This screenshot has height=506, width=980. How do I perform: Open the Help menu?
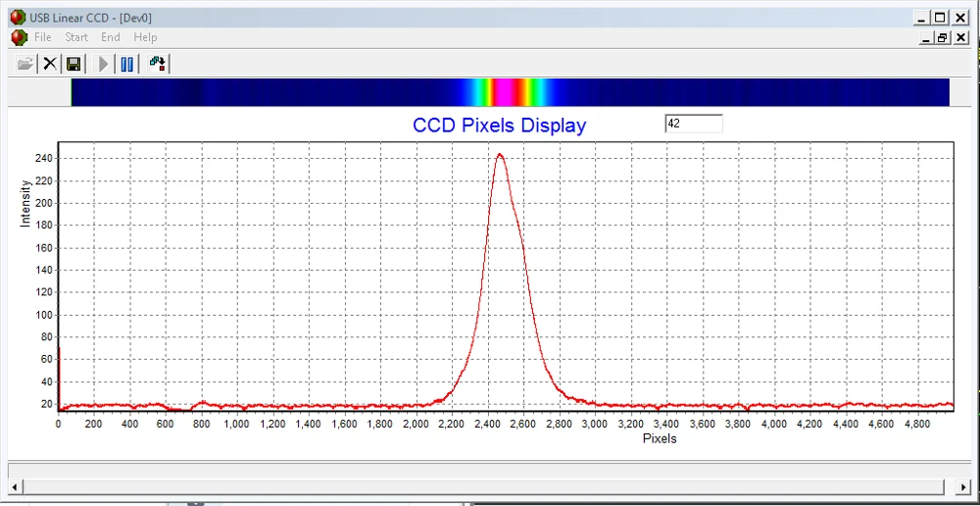click(x=145, y=37)
